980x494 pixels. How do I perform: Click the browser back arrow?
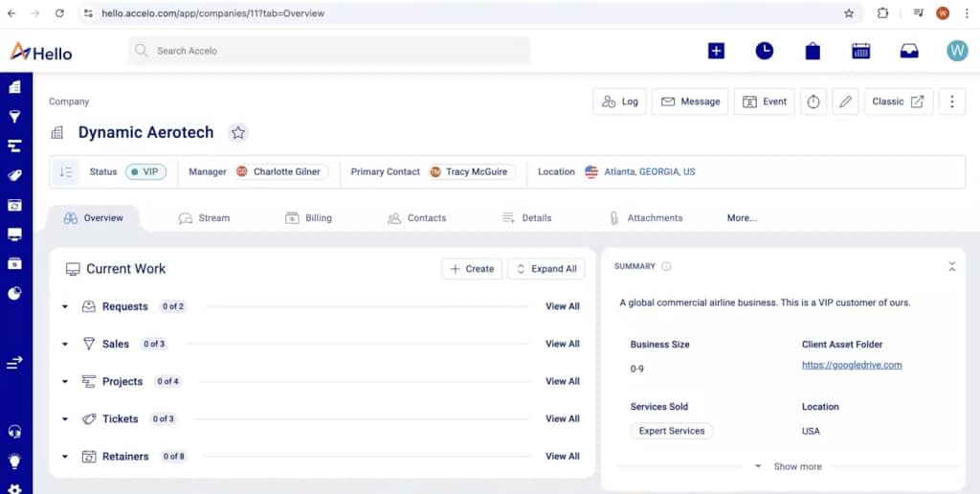[11, 13]
